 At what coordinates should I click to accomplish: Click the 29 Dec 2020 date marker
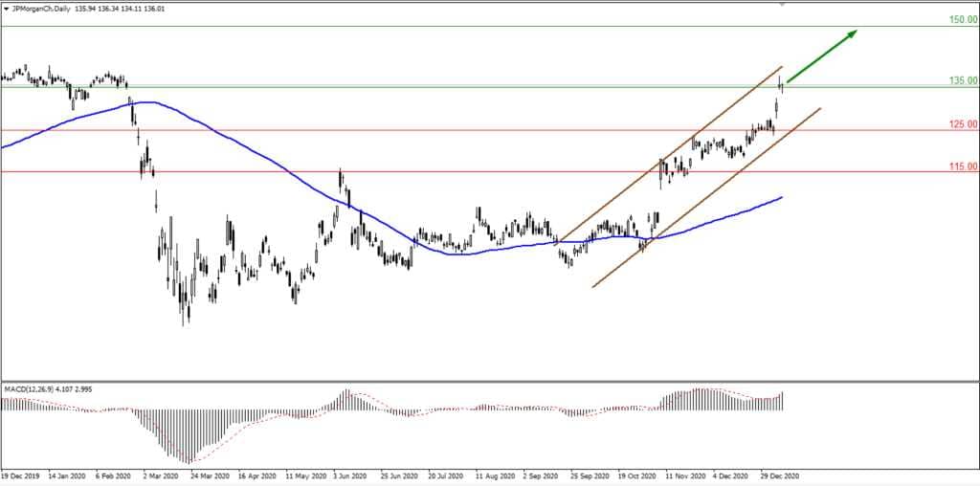click(x=777, y=475)
